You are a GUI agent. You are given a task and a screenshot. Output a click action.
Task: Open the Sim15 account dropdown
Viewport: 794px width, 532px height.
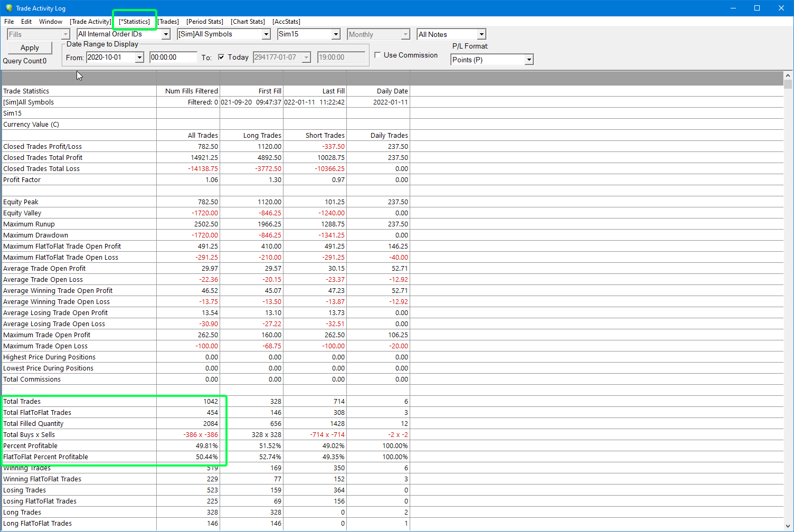click(336, 34)
